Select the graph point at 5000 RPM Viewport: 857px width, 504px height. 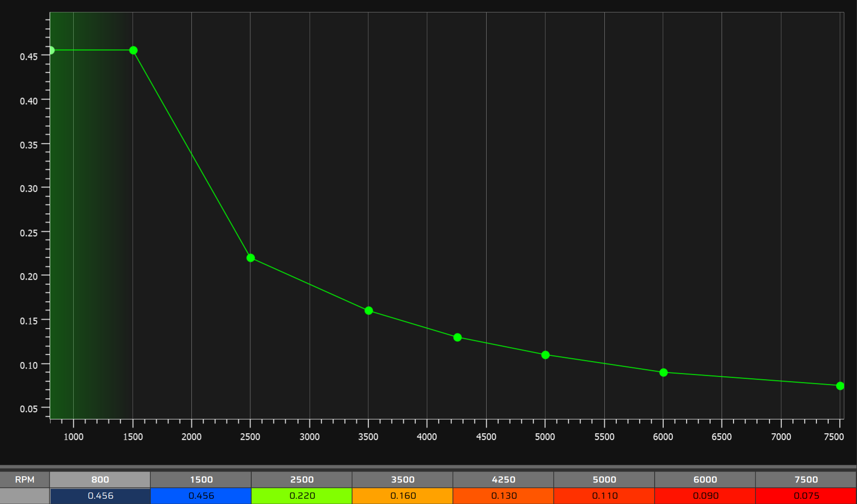545,355
